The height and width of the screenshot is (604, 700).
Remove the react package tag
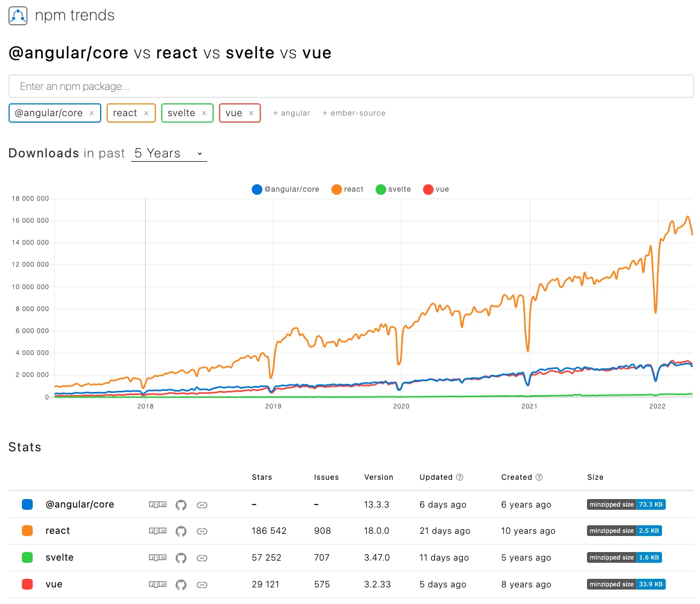(x=146, y=113)
